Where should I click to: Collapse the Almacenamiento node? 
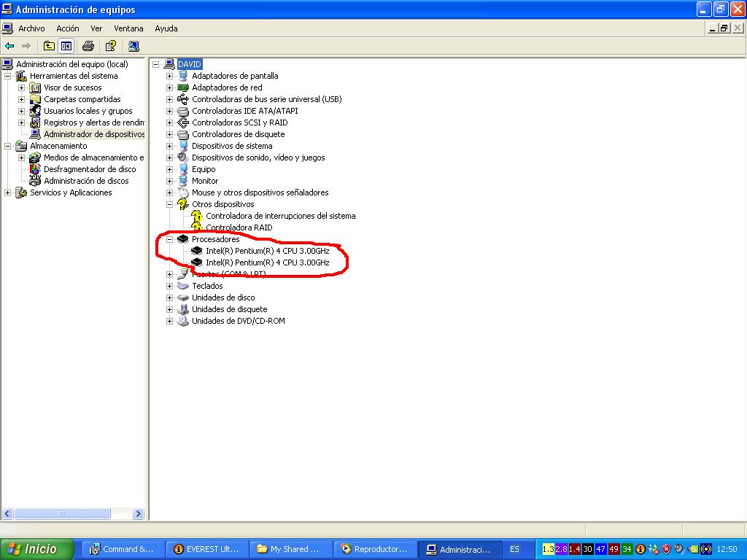[7, 146]
